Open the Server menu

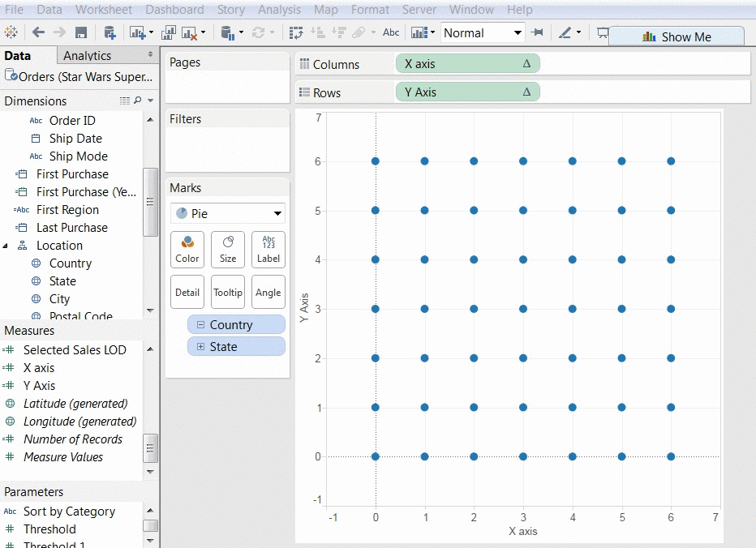point(419,10)
